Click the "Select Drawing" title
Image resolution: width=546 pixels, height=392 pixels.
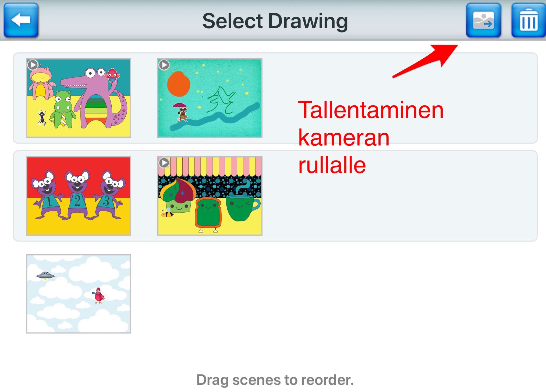(x=275, y=21)
